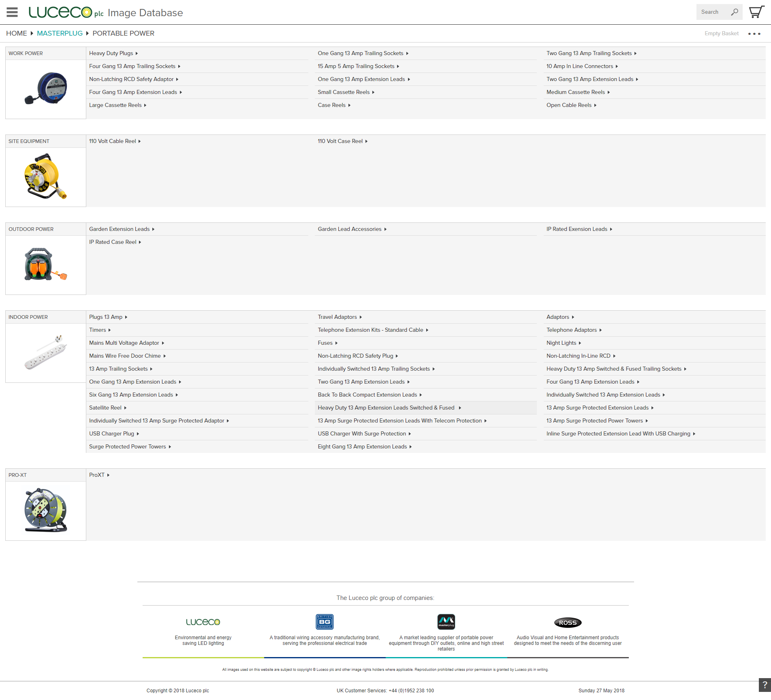Open PRO-XT category heading
Screen dimensions: 771x700
tap(17, 475)
